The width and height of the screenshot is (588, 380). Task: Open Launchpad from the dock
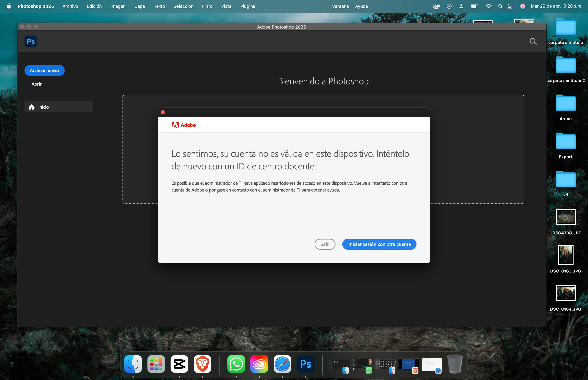click(x=156, y=364)
